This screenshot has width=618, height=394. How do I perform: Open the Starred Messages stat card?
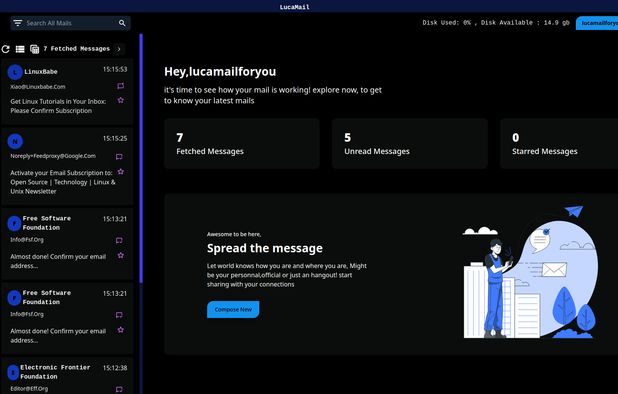[559, 144]
